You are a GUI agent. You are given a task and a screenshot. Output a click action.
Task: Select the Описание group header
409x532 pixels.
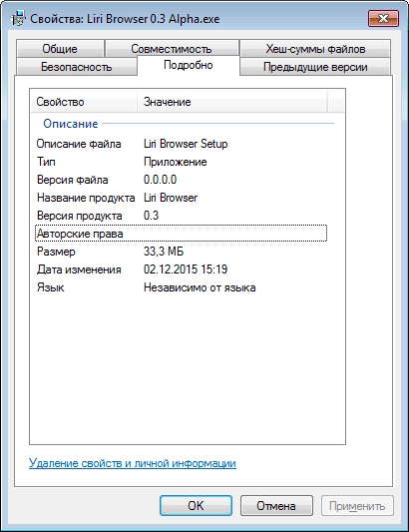pyautogui.click(x=71, y=124)
